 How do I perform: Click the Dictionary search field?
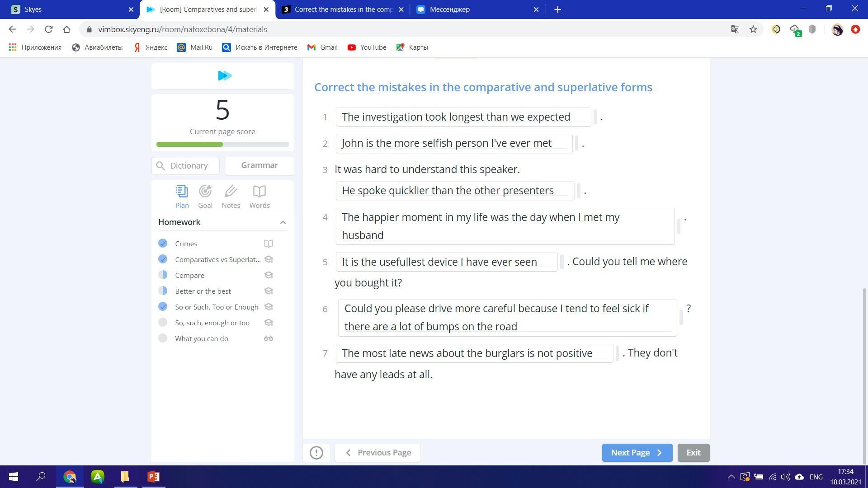[189, 166]
